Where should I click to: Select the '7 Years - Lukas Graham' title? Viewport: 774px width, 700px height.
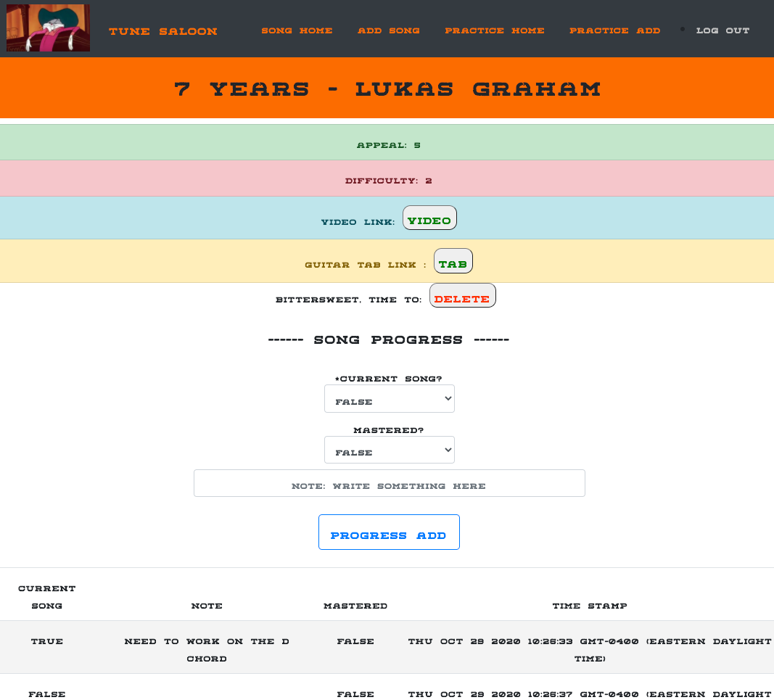(x=387, y=89)
